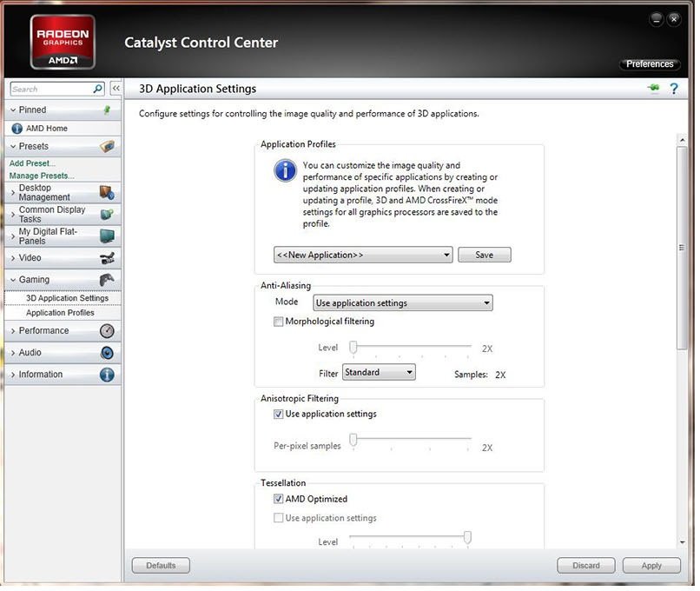Screen dimensions: 700x591
Task: Click the Discard button
Action: pyautogui.click(x=586, y=566)
